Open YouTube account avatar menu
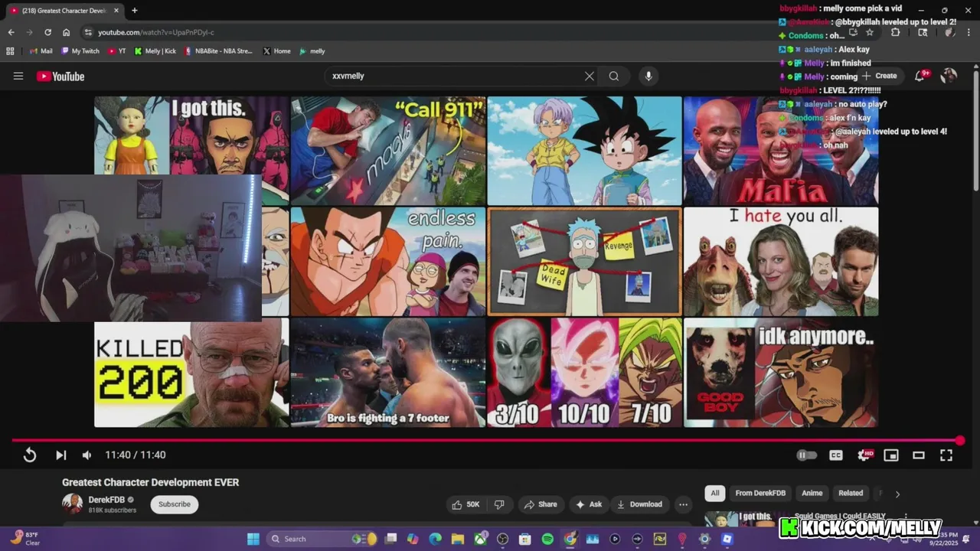 (949, 76)
